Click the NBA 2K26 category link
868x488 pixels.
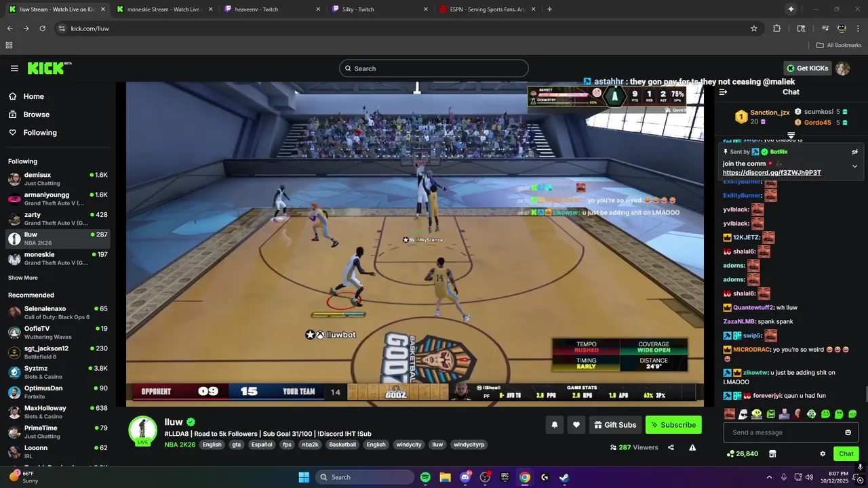[x=180, y=445]
